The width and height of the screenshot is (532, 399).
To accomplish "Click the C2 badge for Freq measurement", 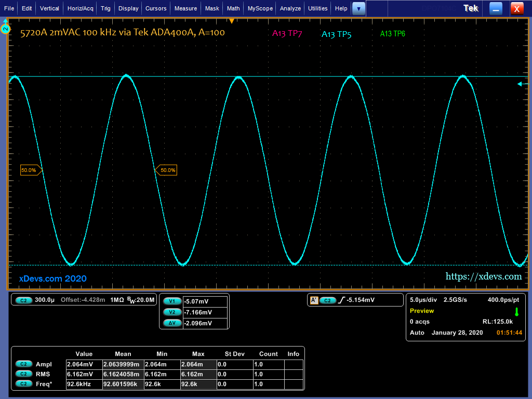I will [23, 384].
